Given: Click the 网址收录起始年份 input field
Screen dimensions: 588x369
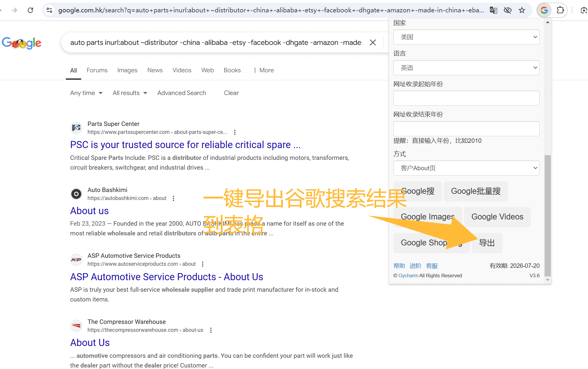Looking at the screenshot, I should [x=466, y=98].
